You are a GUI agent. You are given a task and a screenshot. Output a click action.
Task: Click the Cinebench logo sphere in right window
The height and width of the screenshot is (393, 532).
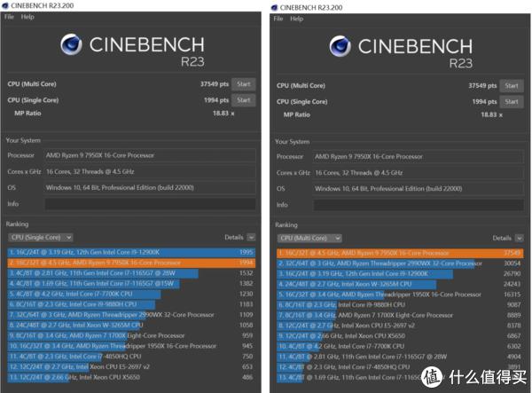340,46
